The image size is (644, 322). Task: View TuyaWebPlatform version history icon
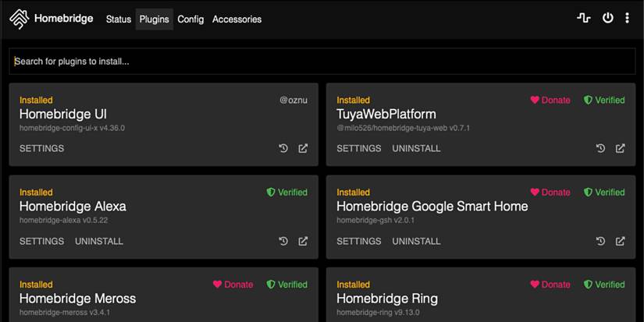pyautogui.click(x=600, y=148)
